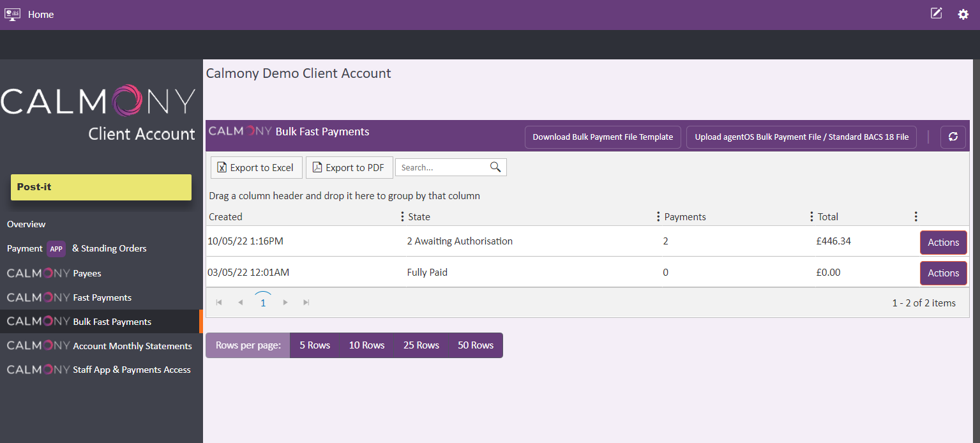Screen dimensions: 980x443
Task: Click Export to Excel button
Action: pos(256,167)
